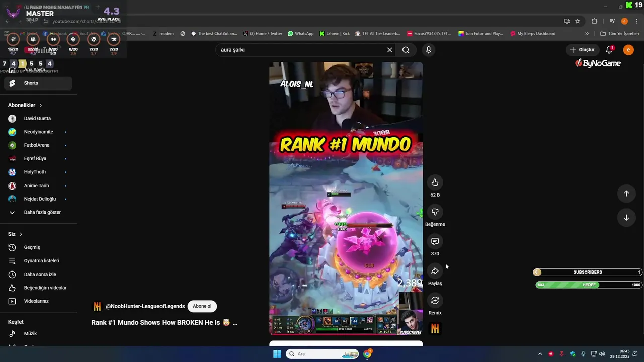Image resolution: width=644 pixels, height=362 pixels.
Task: Open the 'Jahrein | Kick' bookmark
Action: (x=335, y=34)
